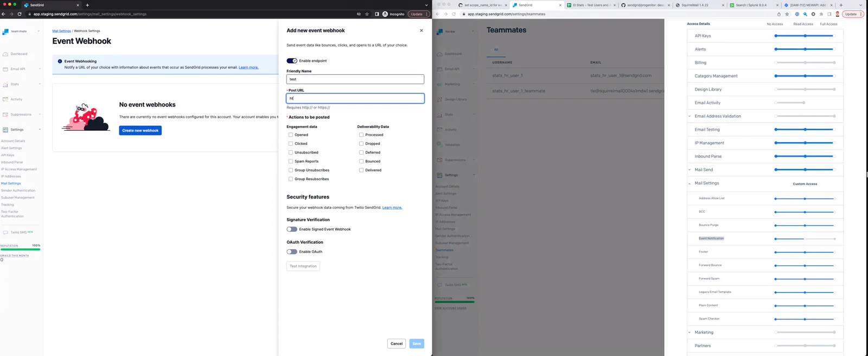Go back in left browser window

pos(4,14)
